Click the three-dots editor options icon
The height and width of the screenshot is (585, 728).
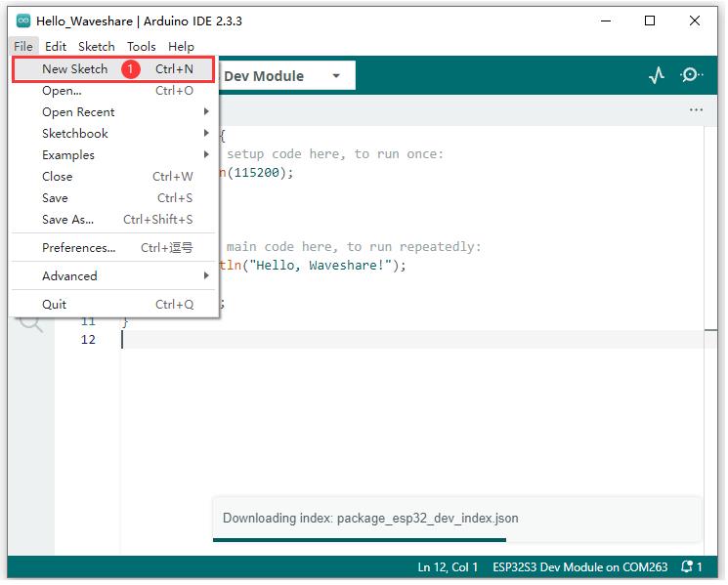coord(696,110)
